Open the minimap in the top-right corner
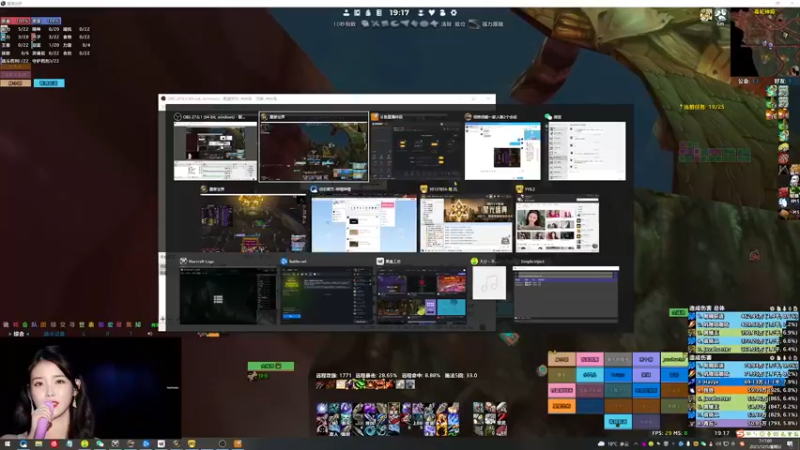This screenshot has width=800, height=450. pyautogui.click(x=764, y=43)
